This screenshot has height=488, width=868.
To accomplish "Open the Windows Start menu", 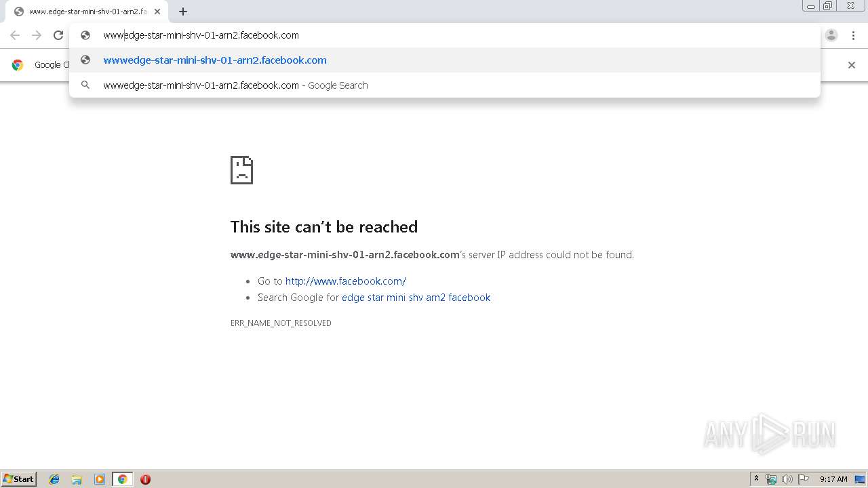I will [x=19, y=479].
